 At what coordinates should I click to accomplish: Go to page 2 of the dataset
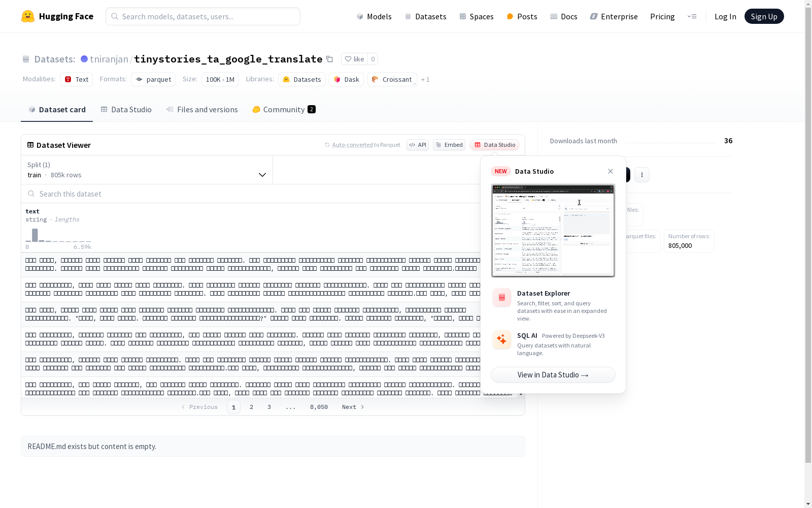[x=251, y=407]
